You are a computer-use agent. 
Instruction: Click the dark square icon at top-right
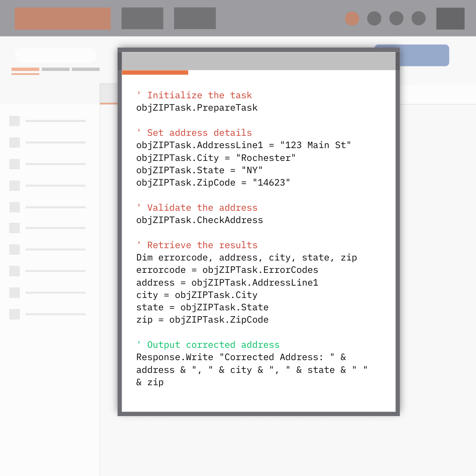point(450,19)
